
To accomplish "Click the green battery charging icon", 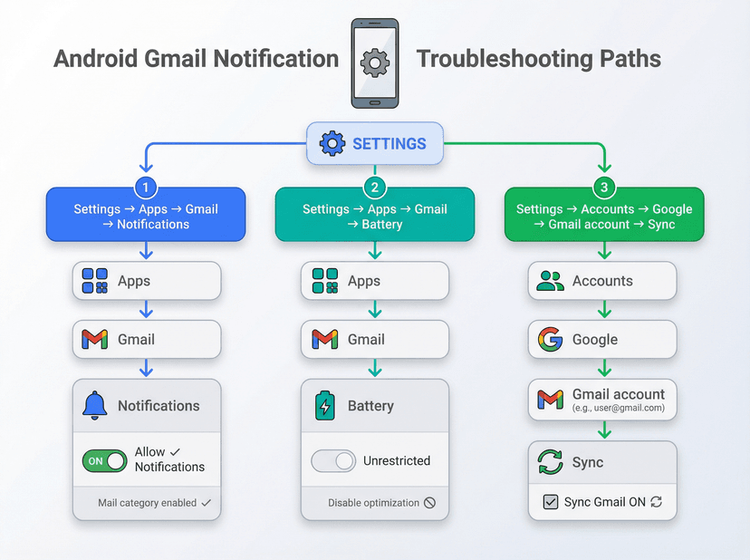I will (325, 406).
